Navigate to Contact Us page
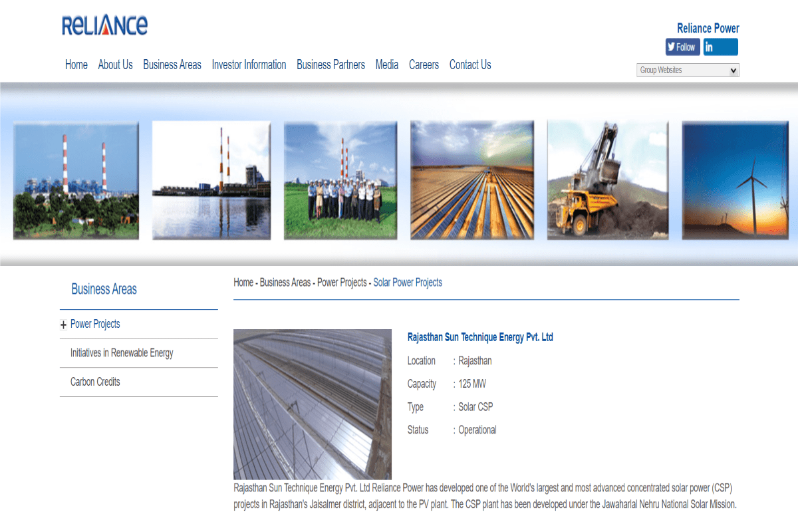 click(x=469, y=65)
